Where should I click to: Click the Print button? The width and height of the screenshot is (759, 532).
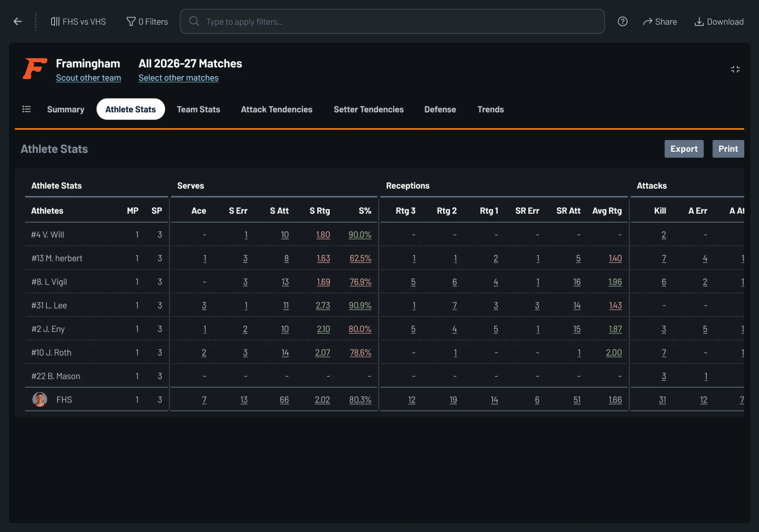click(728, 149)
